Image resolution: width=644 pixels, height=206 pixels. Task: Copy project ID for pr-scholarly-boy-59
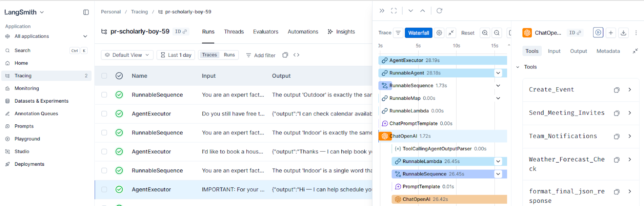click(181, 31)
